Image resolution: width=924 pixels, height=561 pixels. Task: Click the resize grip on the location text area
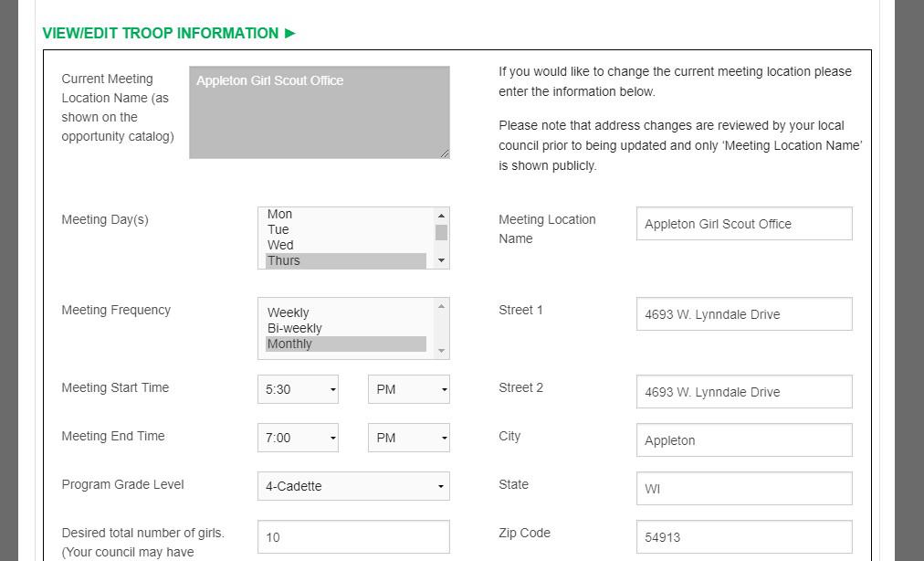tap(445, 153)
